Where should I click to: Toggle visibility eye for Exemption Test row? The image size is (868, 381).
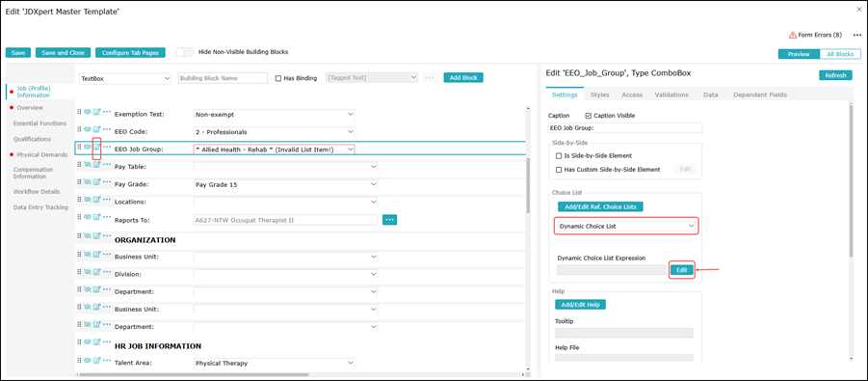click(x=87, y=113)
